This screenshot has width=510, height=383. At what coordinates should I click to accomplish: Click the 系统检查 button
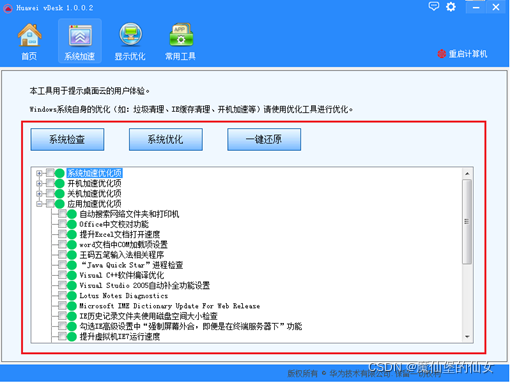click(67, 139)
